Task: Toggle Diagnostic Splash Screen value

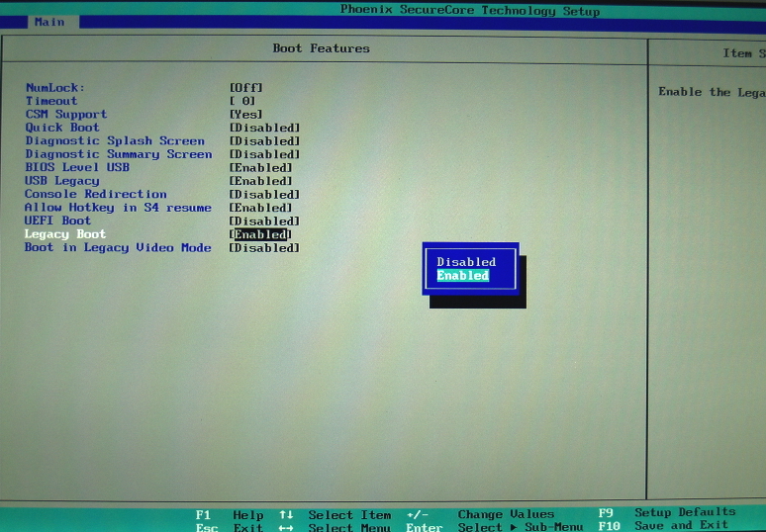Action: tap(264, 140)
